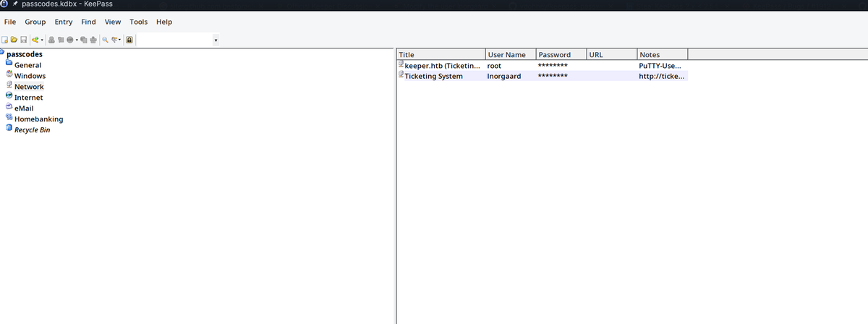
Task: Expand the Open URL dropdown arrow
Action: tap(77, 40)
